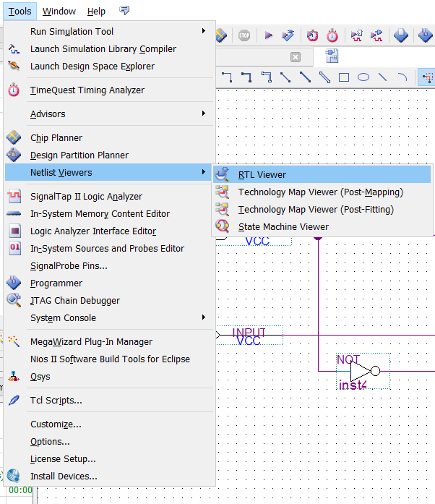Click the Stop Processing toolbar button

coord(244,35)
